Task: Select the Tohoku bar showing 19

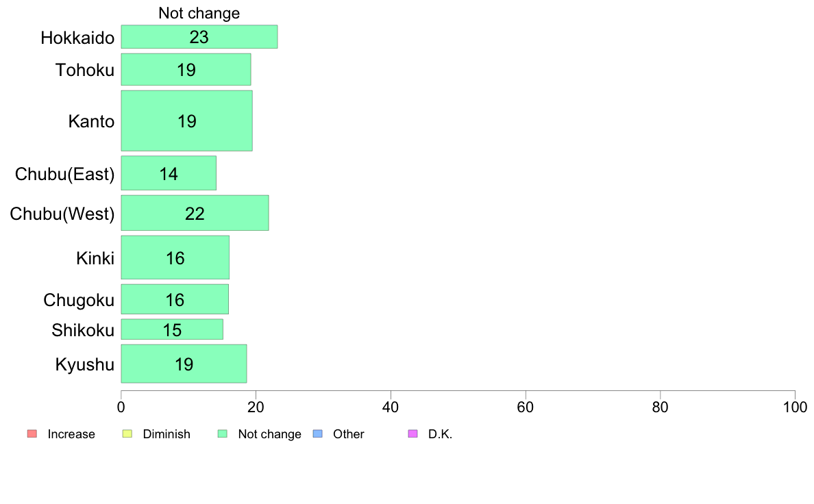Action: [x=186, y=70]
